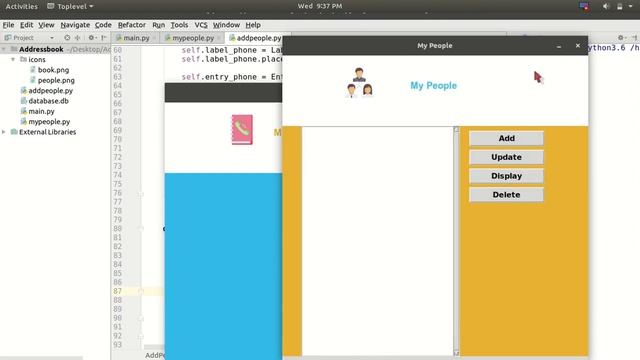Open the View menu

pos(46,25)
